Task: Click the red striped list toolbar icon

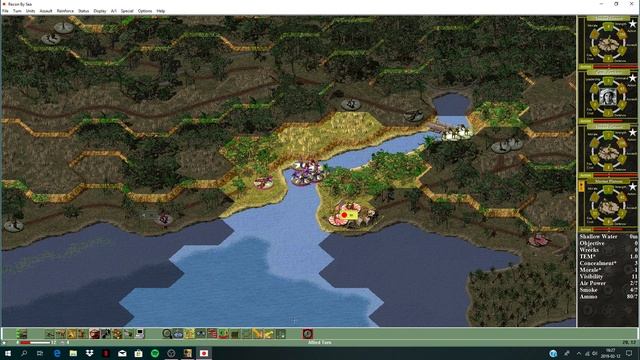Action: point(212,334)
